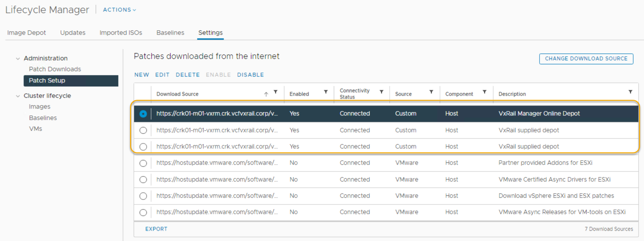Viewport: 644px width, 241px height.
Task: Click the Enabled column filter icon
Action: (x=326, y=92)
